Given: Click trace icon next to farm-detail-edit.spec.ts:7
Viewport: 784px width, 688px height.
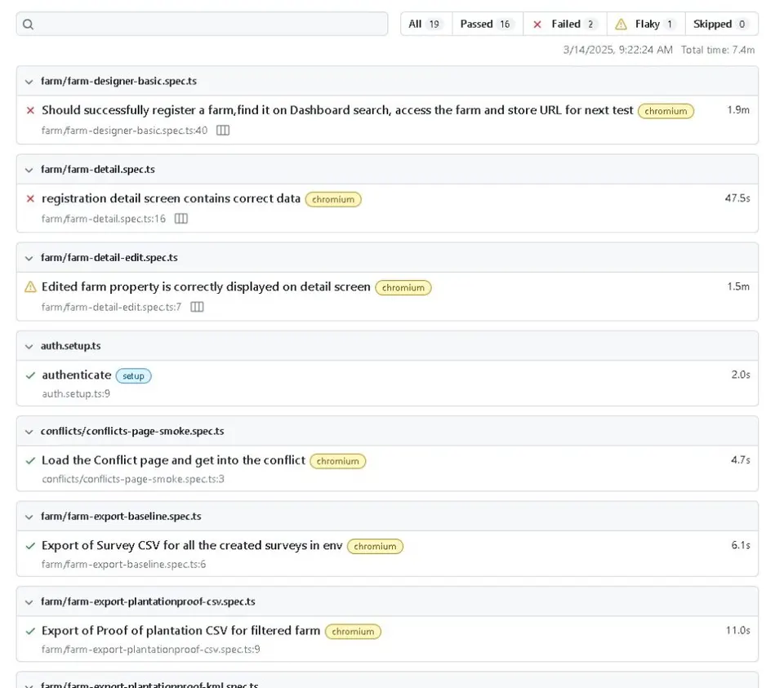Looking at the screenshot, I should tap(197, 307).
